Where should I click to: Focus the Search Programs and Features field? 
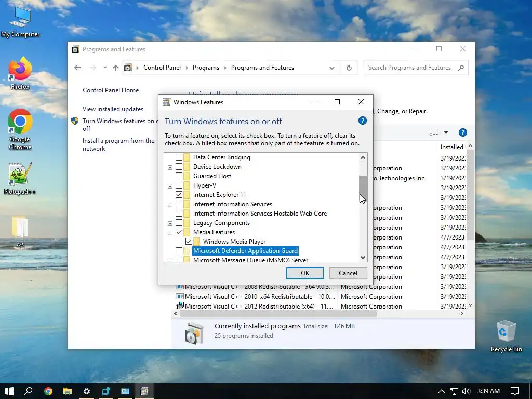(409, 68)
